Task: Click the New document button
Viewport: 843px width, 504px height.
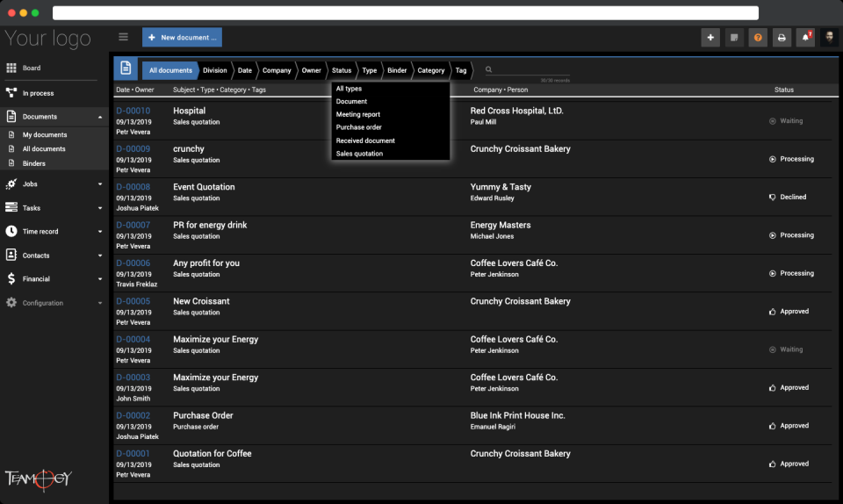Action: click(183, 38)
